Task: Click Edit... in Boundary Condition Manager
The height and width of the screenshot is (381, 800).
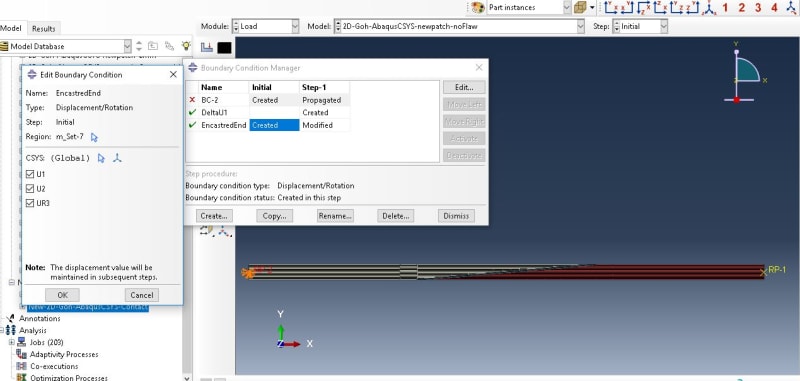Action: tap(464, 87)
